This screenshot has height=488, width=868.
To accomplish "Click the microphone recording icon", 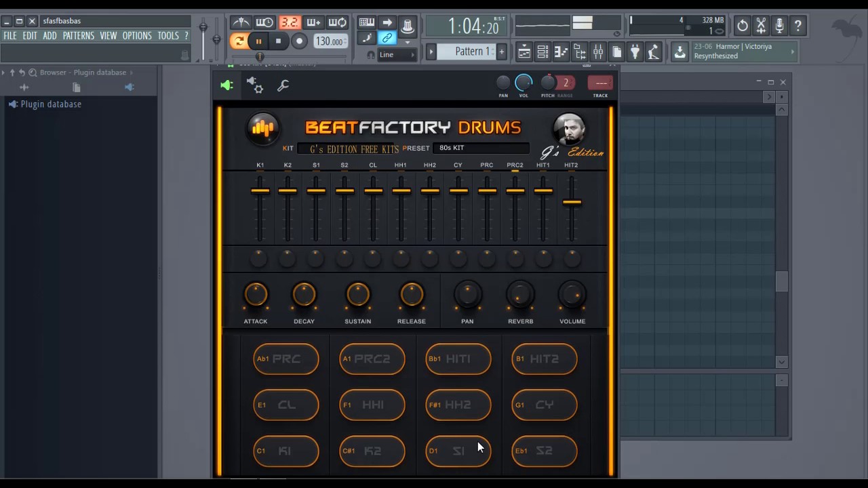I will 780,26.
